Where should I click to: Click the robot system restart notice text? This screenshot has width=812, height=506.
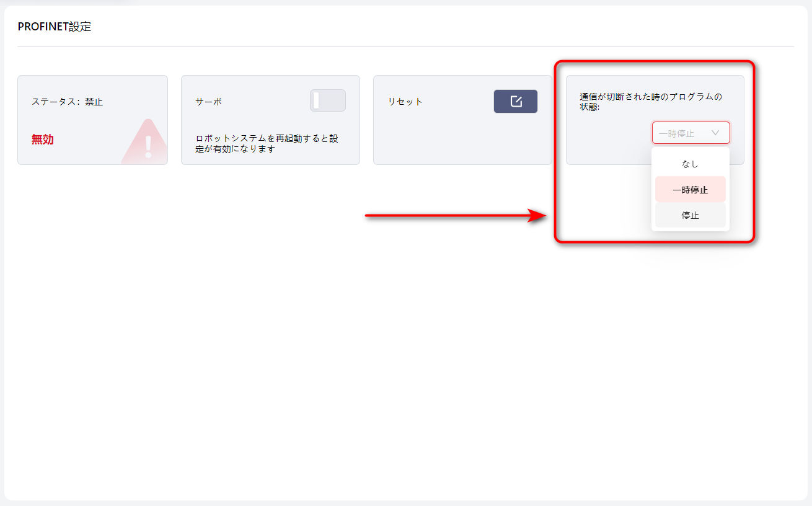(x=267, y=143)
